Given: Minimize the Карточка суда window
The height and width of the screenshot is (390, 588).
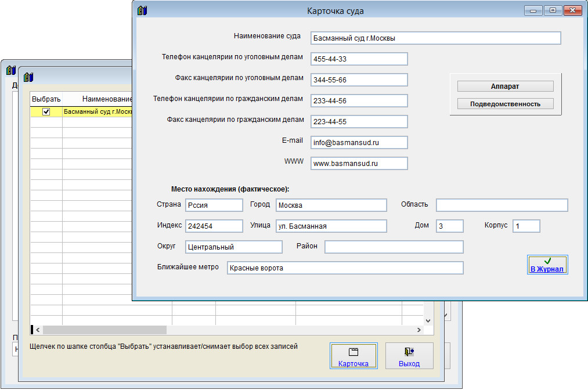Looking at the screenshot, I should click(x=532, y=10).
